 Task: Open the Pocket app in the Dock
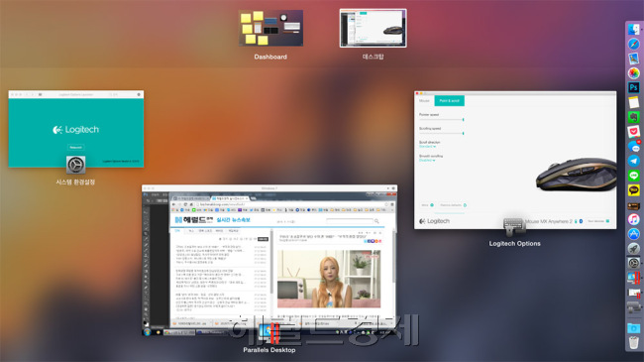coord(633,132)
